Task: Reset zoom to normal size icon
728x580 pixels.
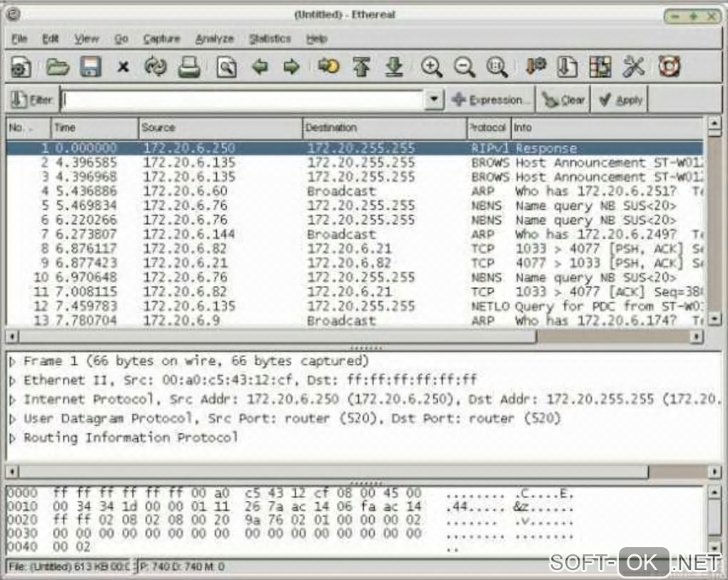Action: click(496, 67)
